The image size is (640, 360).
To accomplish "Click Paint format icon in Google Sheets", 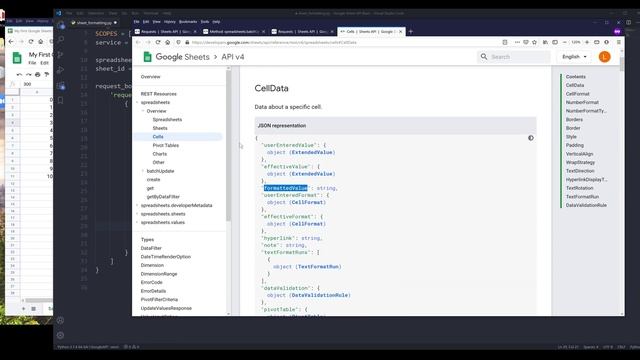I will 47,74.
